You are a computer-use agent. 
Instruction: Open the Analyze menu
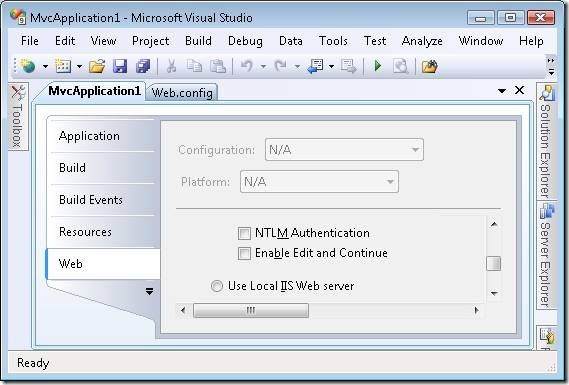click(x=422, y=41)
